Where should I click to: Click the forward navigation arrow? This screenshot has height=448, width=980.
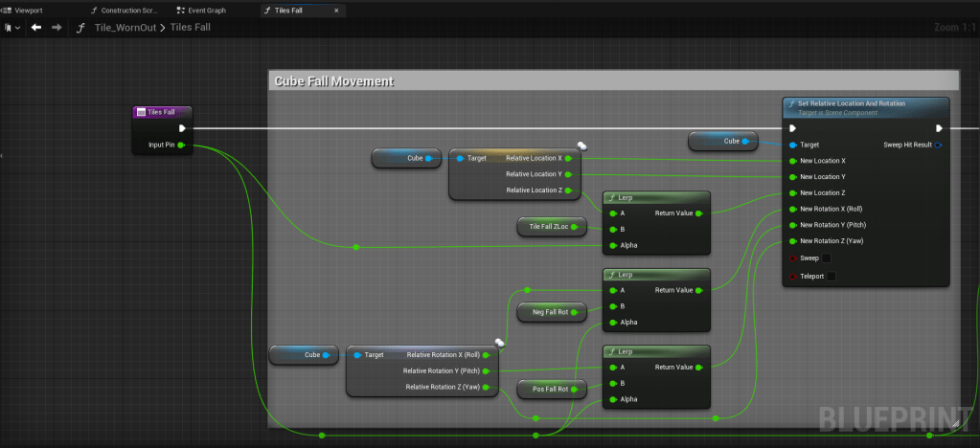tap(57, 27)
